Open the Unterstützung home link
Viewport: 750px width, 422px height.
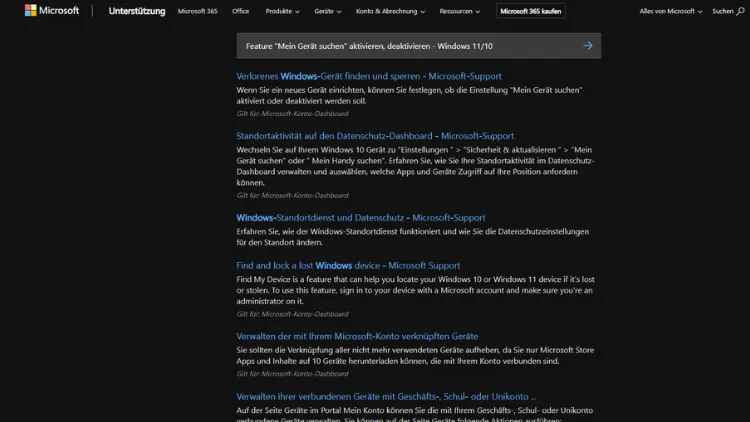[x=137, y=11]
